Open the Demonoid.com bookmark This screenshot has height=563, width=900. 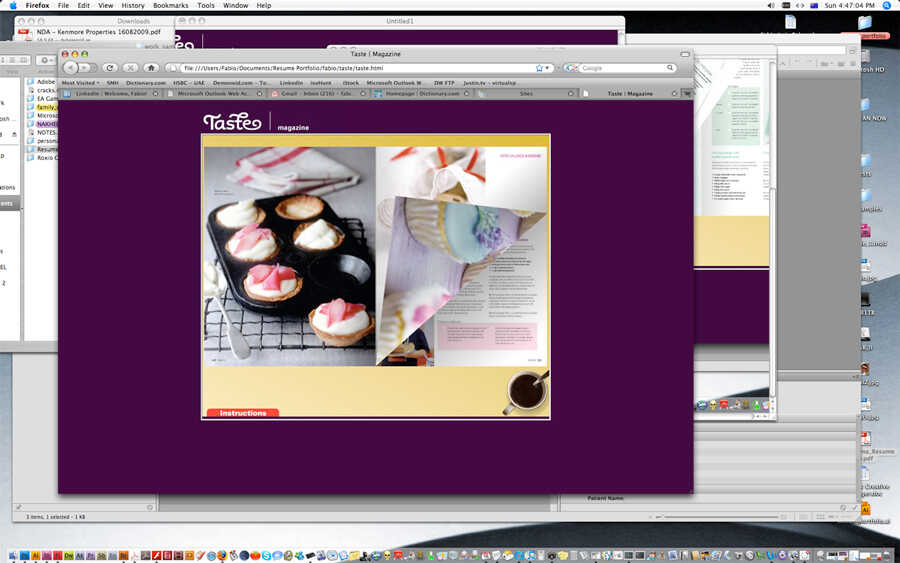click(x=240, y=83)
